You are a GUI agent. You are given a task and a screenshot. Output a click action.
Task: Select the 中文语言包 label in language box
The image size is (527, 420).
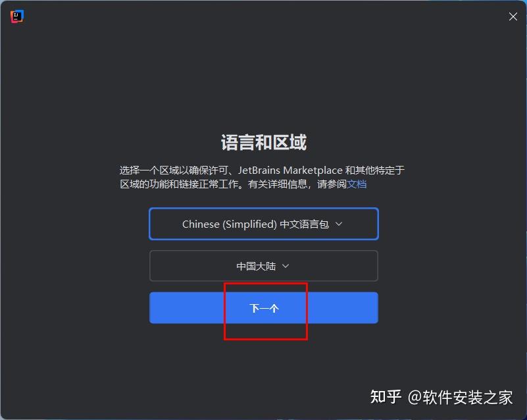point(304,224)
